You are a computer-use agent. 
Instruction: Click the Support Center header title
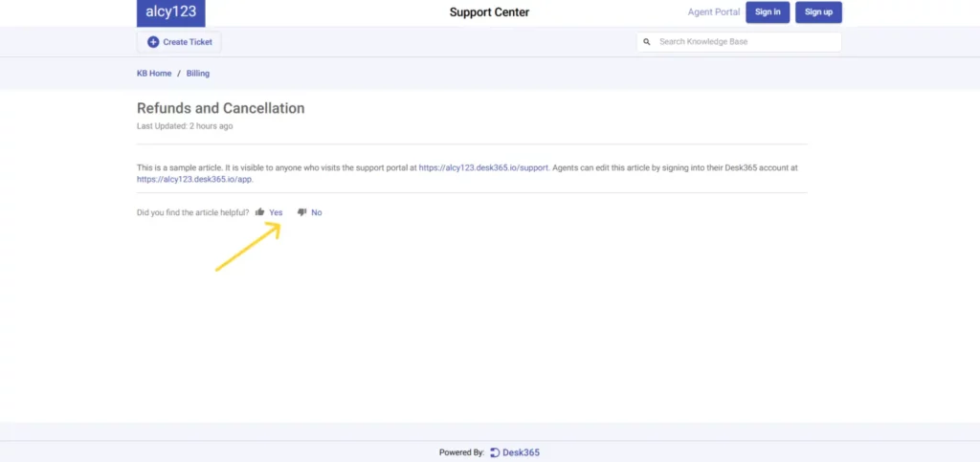pos(489,12)
